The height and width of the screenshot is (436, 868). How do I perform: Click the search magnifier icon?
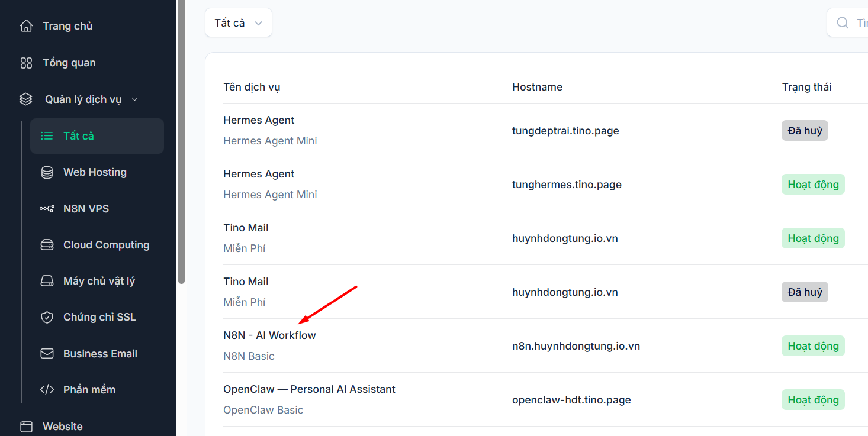point(843,23)
